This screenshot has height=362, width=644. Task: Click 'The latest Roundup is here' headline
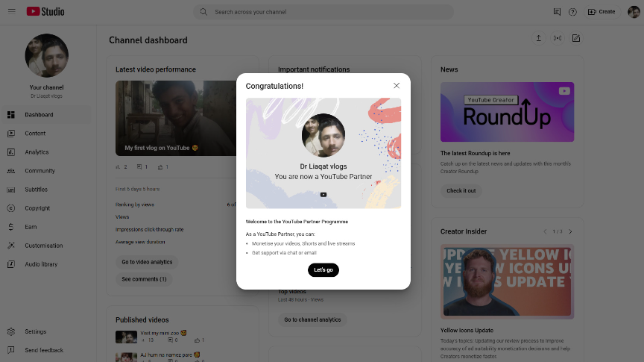point(476,154)
